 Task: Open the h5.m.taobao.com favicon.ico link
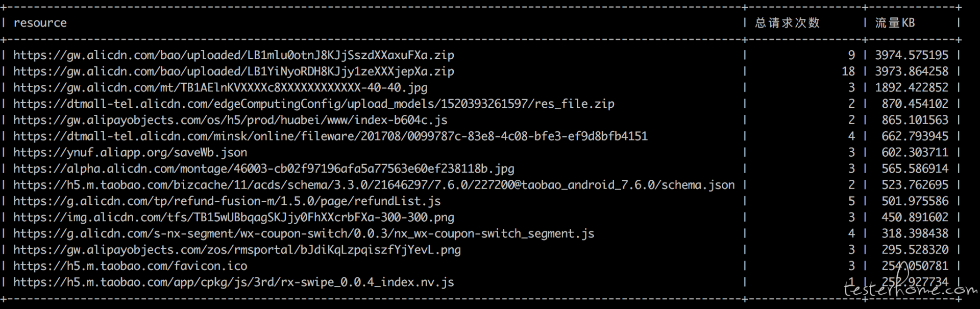130,266
